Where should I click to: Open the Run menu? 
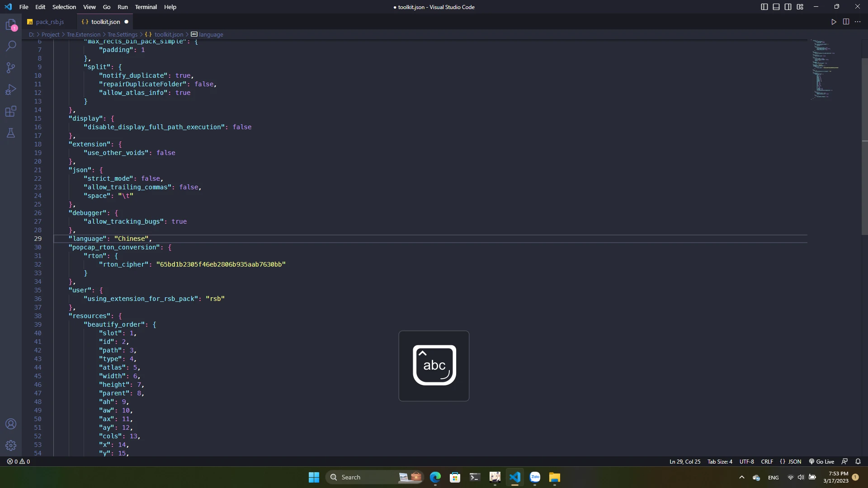(x=123, y=7)
